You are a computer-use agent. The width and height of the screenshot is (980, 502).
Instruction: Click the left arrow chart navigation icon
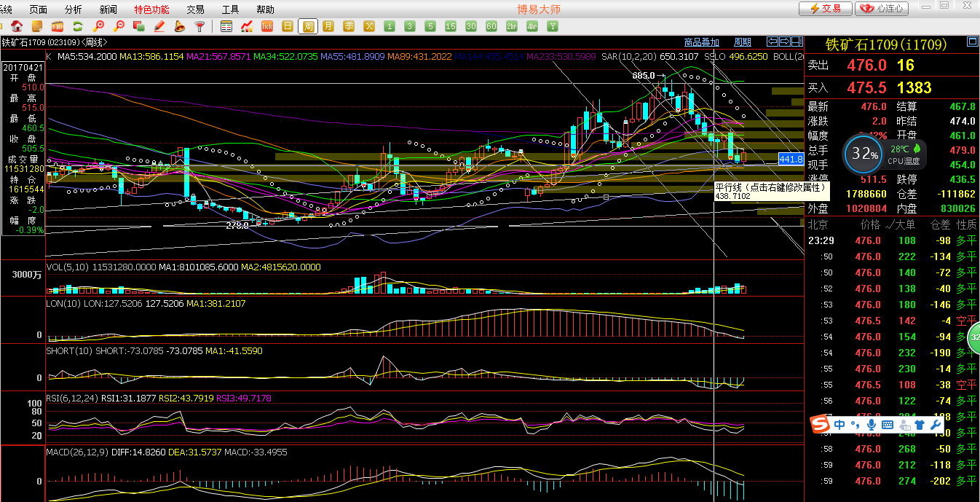pos(773,42)
